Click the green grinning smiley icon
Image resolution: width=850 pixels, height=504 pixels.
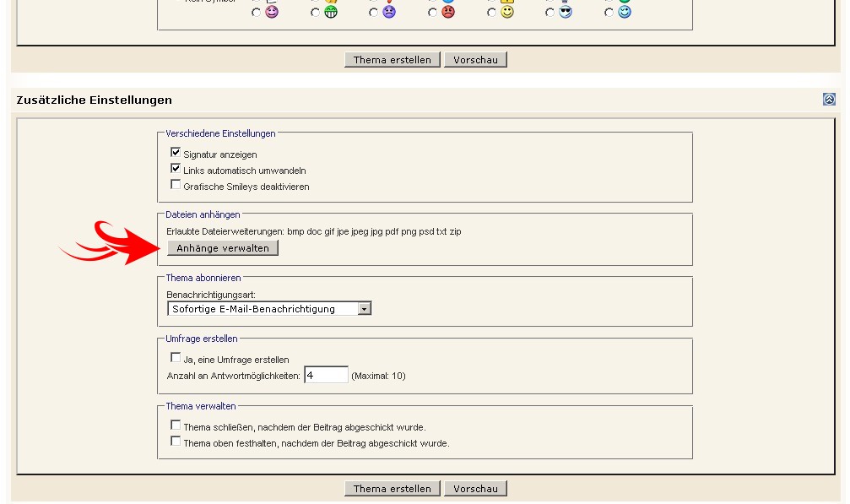click(330, 13)
